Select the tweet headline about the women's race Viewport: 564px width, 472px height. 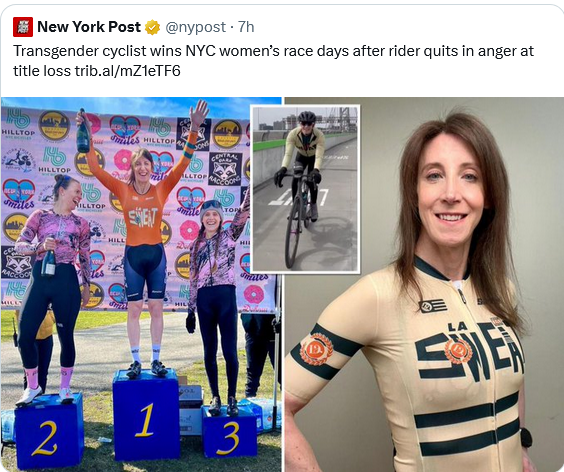tap(273, 61)
